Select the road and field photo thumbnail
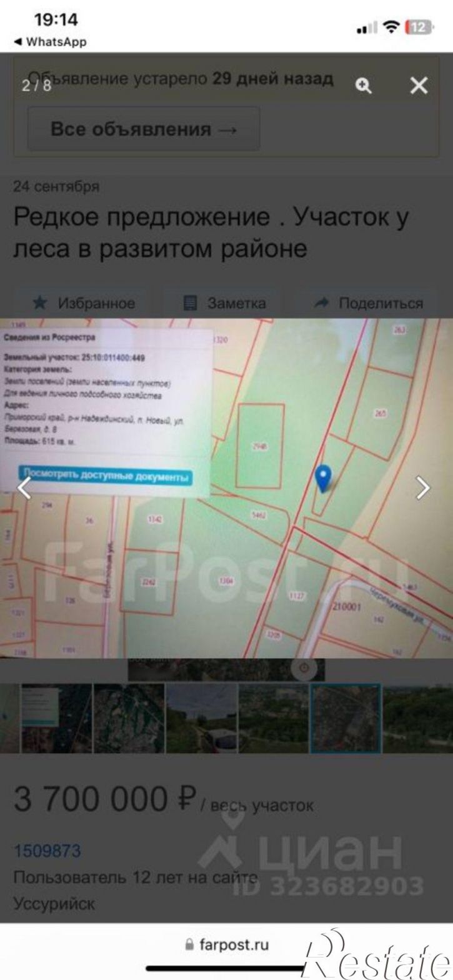Viewport: 453px width, 980px height. (x=202, y=717)
